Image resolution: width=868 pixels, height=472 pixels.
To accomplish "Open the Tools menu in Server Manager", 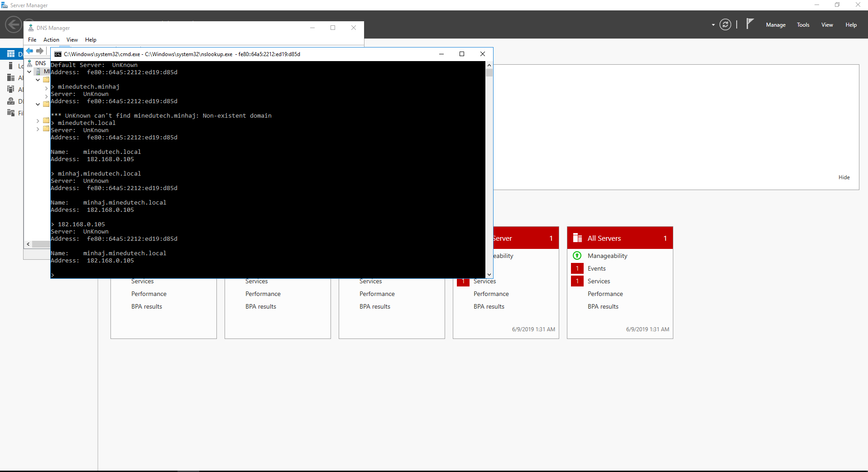I will [803, 25].
